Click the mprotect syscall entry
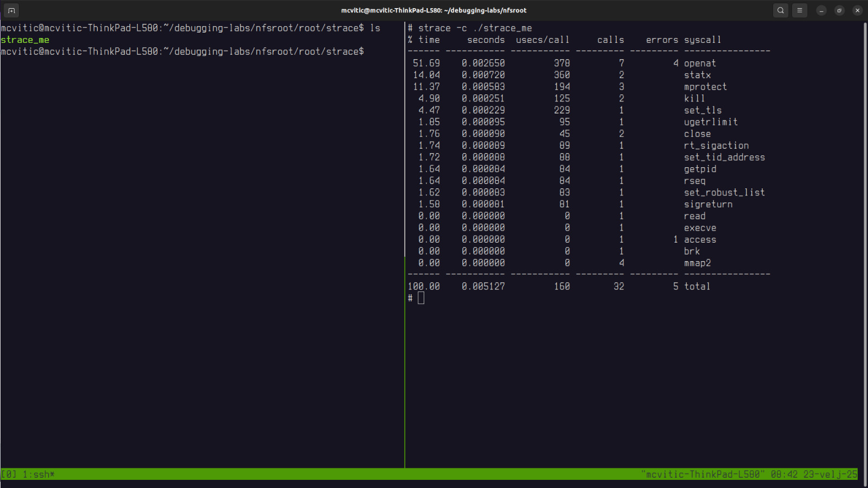Viewport: 868px width, 488px height. tap(705, 87)
